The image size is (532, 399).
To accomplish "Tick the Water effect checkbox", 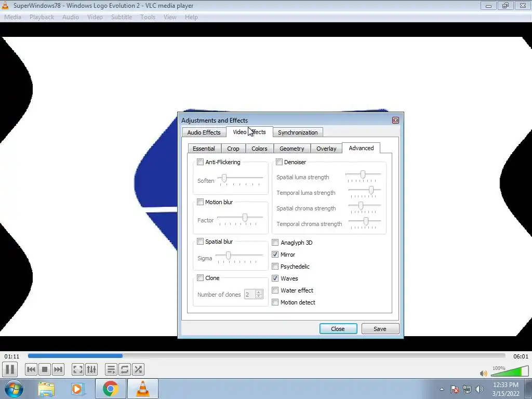I will [x=275, y=290].
